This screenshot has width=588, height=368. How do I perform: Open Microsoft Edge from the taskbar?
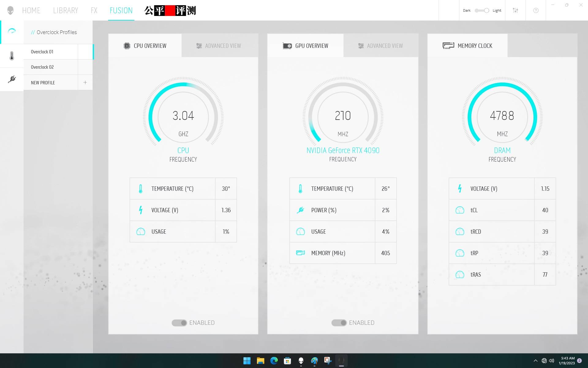pyautogui.click(x=274, y=361)
